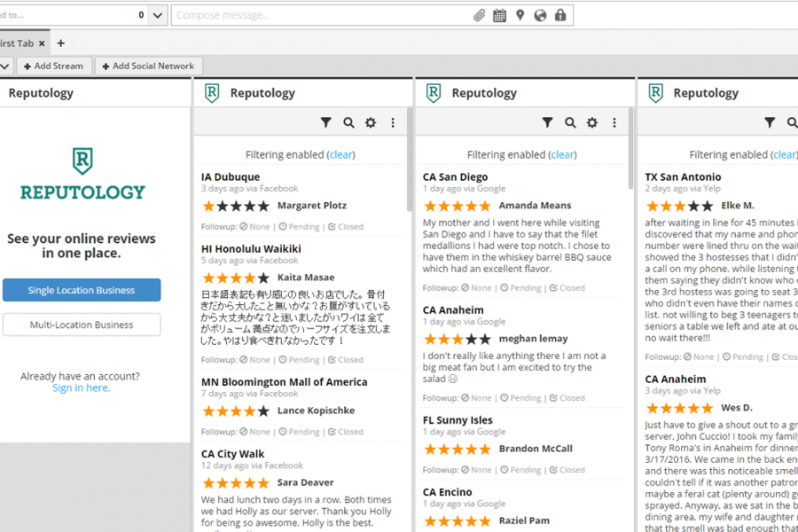Mark Margaret Plotz review followup as Closed
The height and width of the screenshot is (532, 798).
pyautogui.click(x=346, y=227)
